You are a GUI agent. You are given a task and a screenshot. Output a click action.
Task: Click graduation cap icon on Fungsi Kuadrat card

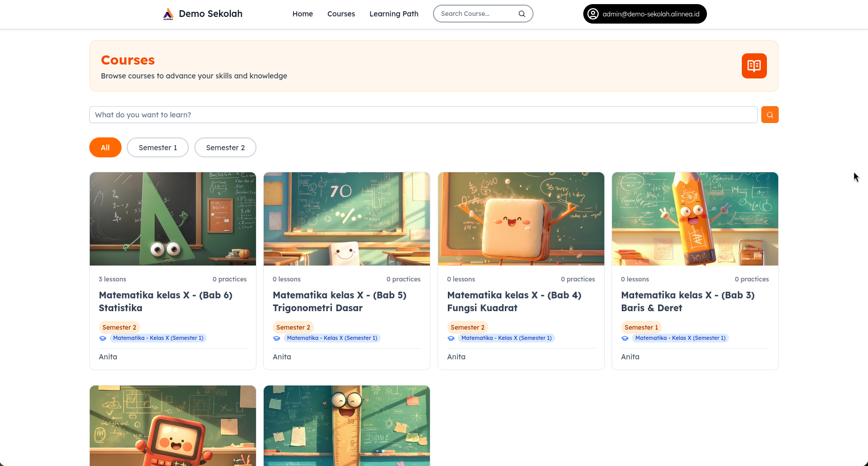coord(451,338)
